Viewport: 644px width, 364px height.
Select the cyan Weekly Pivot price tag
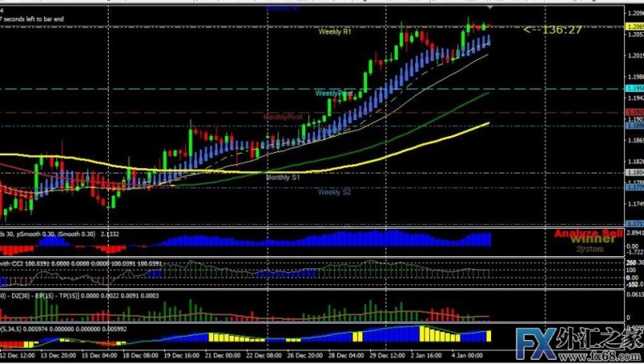[634, 89]
